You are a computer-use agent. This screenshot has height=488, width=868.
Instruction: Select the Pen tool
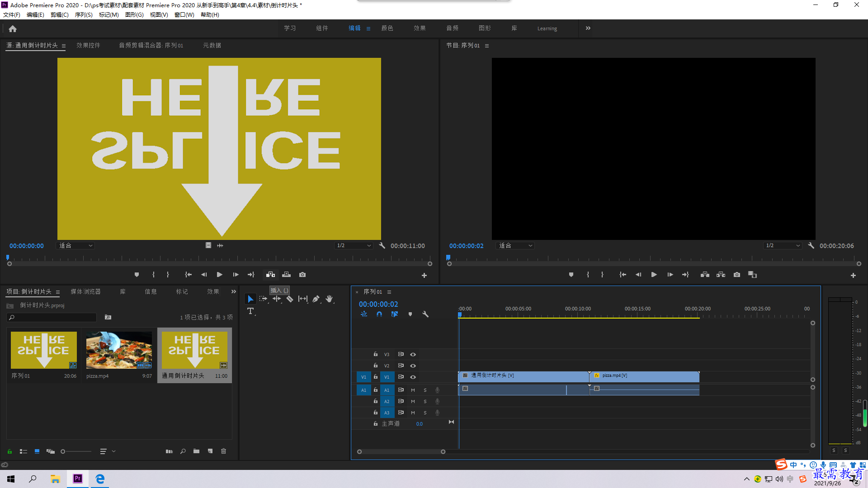tap(316, 299)
